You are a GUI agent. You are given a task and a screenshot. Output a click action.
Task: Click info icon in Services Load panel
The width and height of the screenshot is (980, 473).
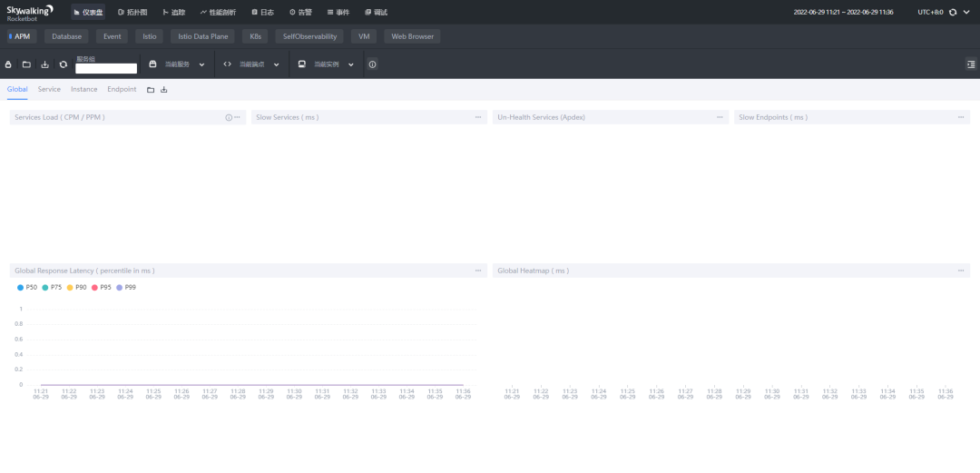229,118
